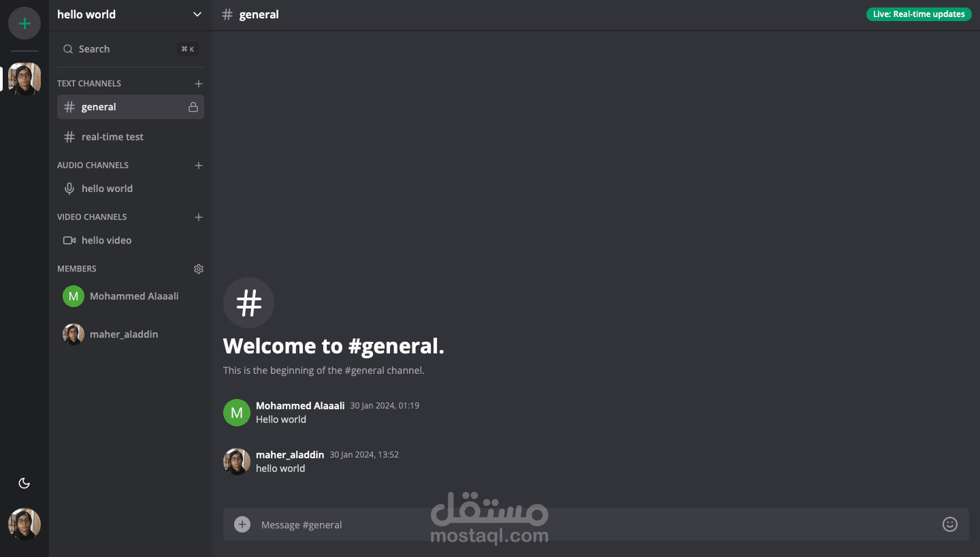
Task: Open the server avatar in the left rail
Action: (x=24, y=79)
